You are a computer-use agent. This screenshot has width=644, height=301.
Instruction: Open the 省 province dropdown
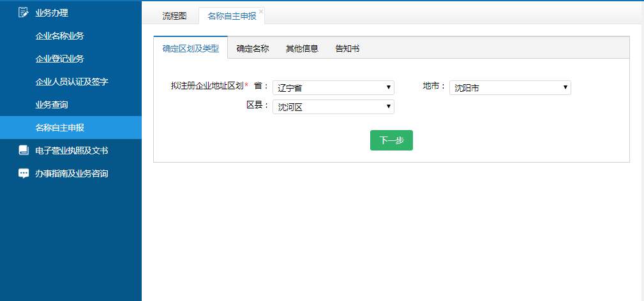(333, 88)
